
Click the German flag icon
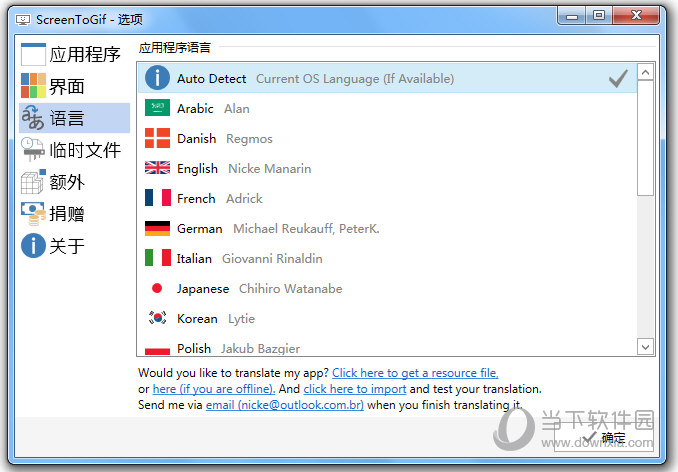coord(157,228)
